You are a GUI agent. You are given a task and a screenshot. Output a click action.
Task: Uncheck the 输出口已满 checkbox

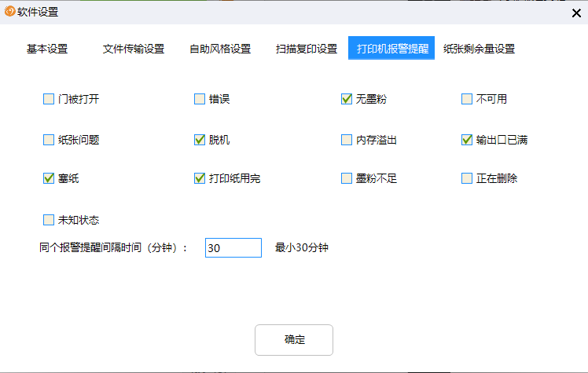[x=467, y=140]
